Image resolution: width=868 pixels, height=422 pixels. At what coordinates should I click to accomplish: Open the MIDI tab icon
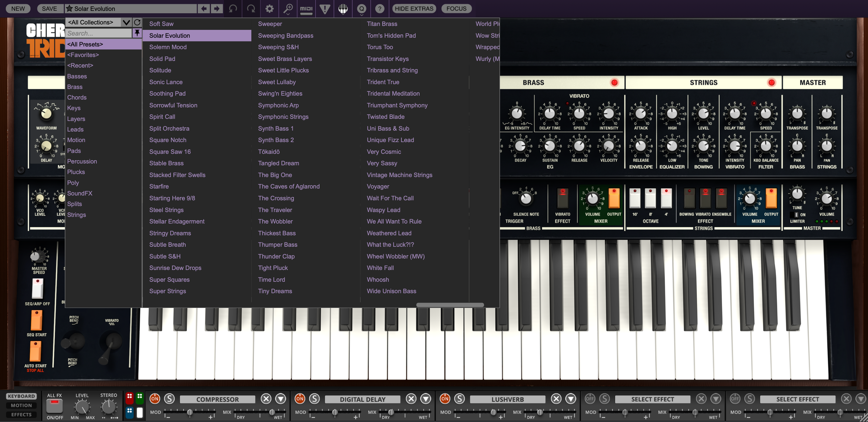(306, 8)
